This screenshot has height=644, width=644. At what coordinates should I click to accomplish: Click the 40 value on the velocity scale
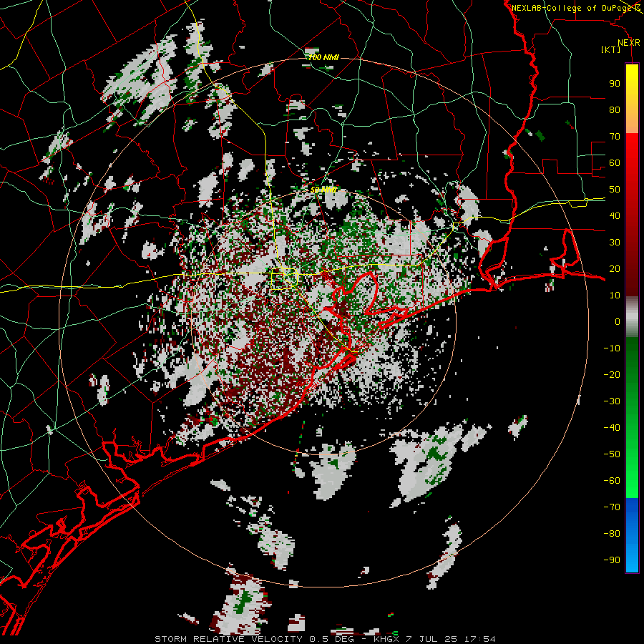coord(615,216)
